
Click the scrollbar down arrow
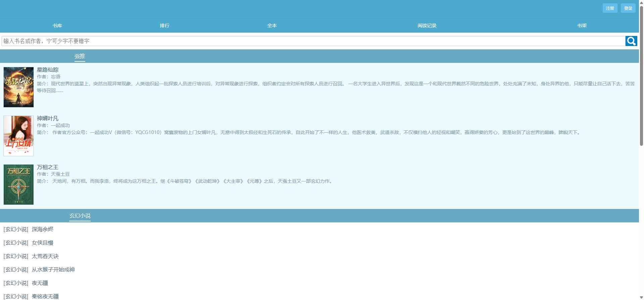[641, 297]
